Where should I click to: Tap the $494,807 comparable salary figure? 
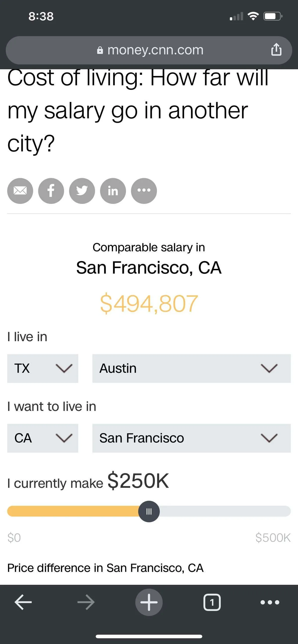tap(149, 304)
